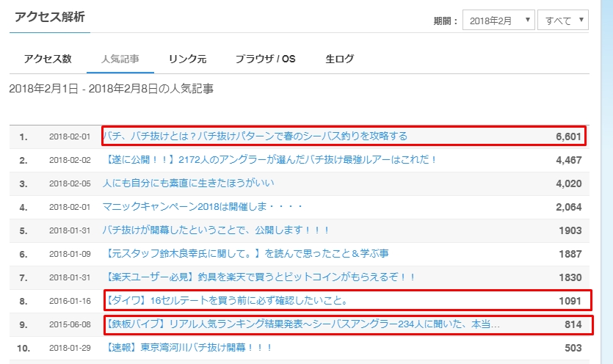Click rank number 10. in the list
The image size is (613, 364).
(x=23, y=348)
